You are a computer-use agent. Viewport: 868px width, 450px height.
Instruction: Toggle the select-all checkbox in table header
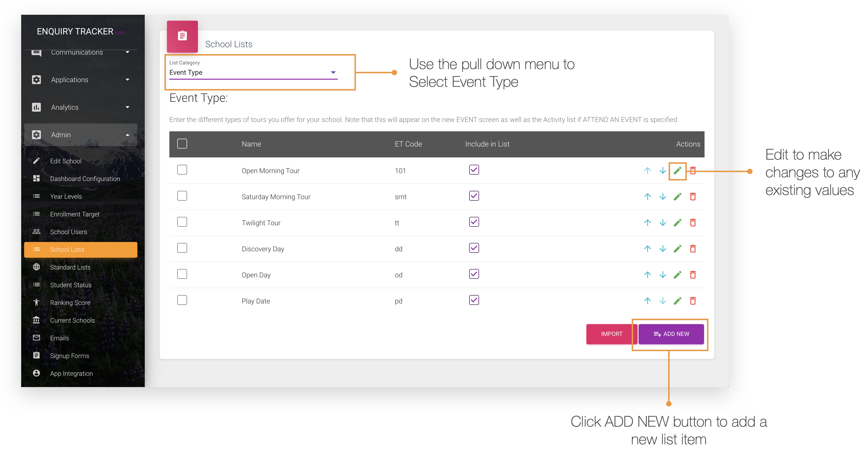[182, 144]
